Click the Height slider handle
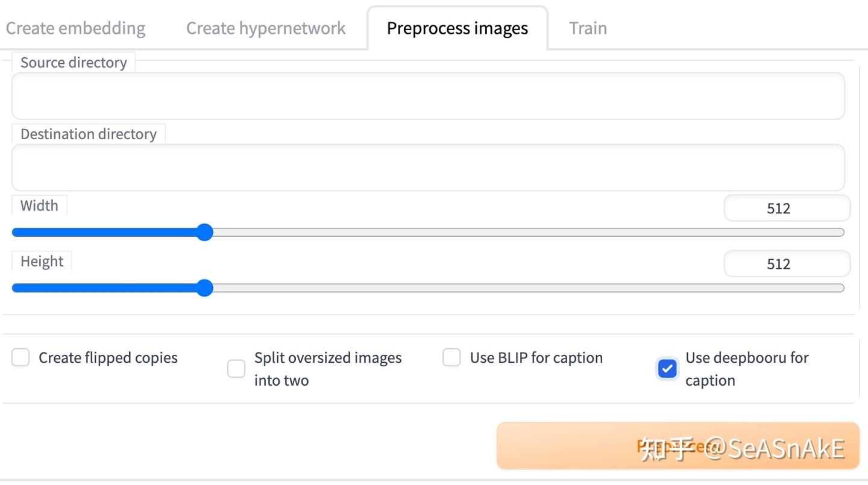 [205, 288]
